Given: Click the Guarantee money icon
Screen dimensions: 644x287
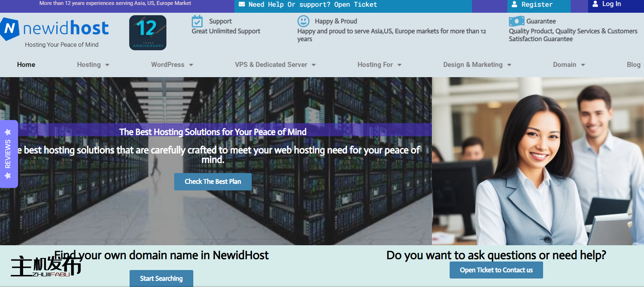Looking at the screenshot, I should 516,21.
